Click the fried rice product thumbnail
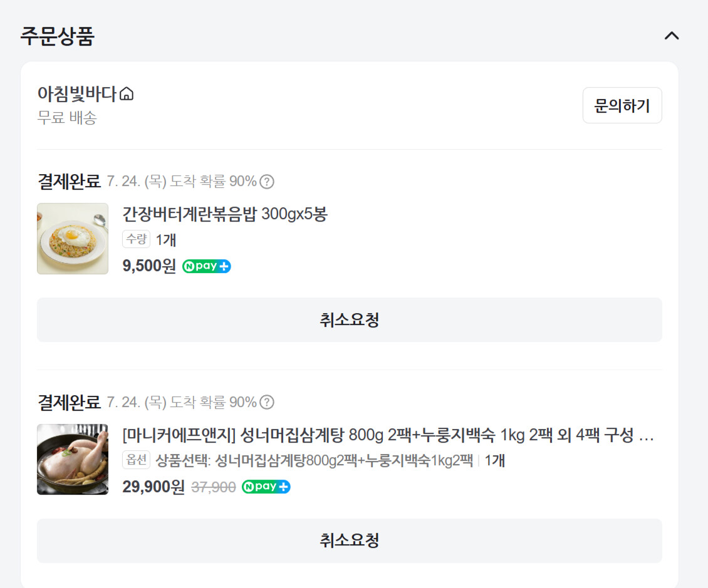Image resolution: width=708 pixels, height=588 pixels. [x=73, y=239]
